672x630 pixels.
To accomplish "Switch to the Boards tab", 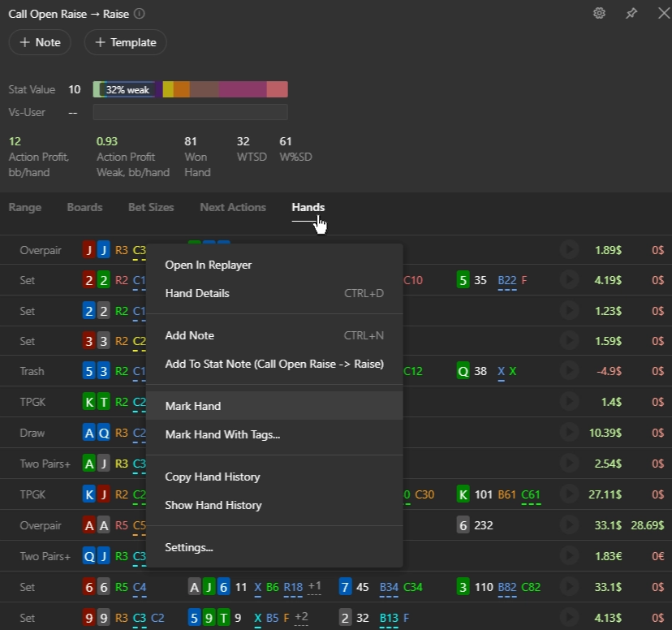I will click(85, 207).
